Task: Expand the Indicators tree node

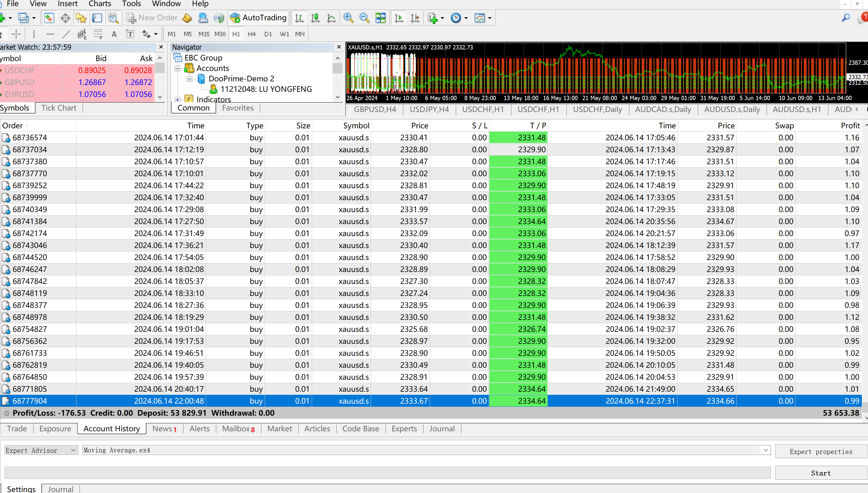Action: click(178, 99)
